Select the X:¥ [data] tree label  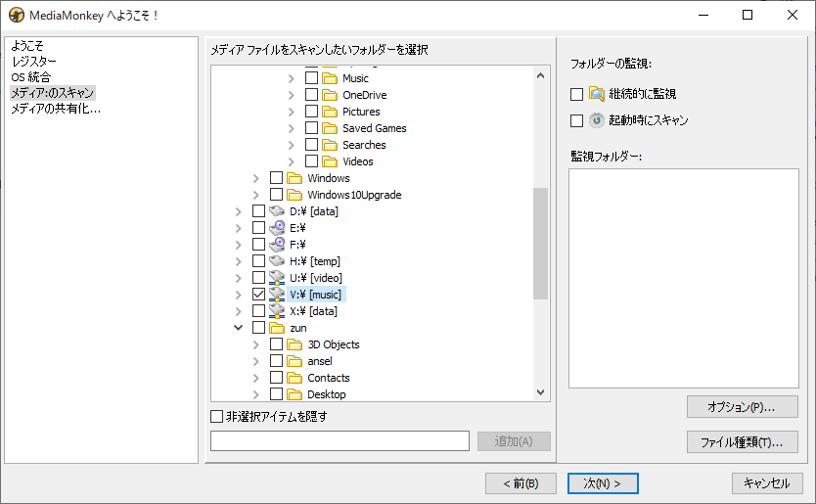[313, 311]
